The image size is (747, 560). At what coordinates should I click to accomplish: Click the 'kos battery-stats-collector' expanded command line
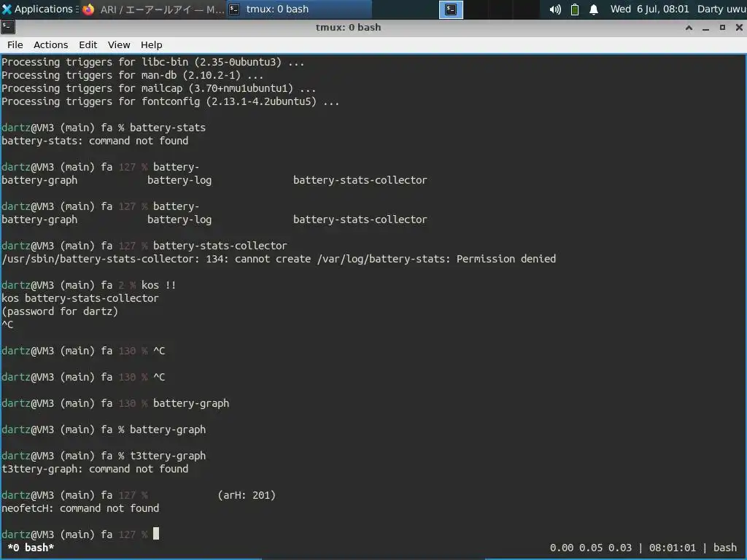(80, 298)
